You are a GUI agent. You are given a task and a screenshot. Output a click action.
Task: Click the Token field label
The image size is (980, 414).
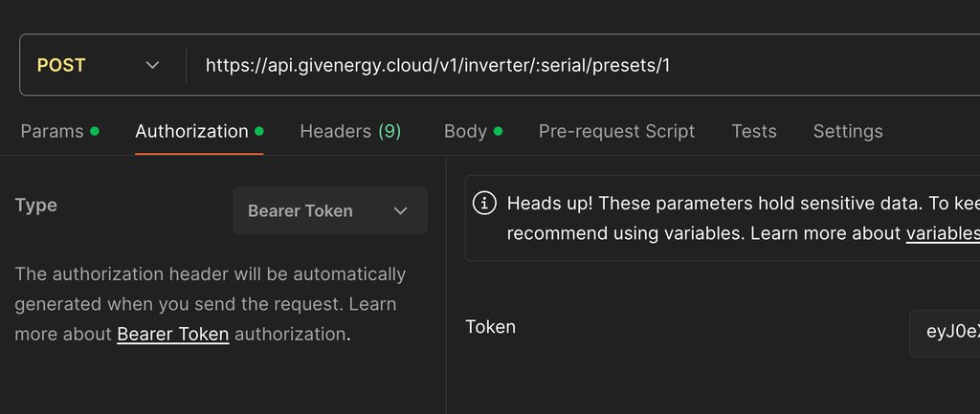click(x=490, y=327)
